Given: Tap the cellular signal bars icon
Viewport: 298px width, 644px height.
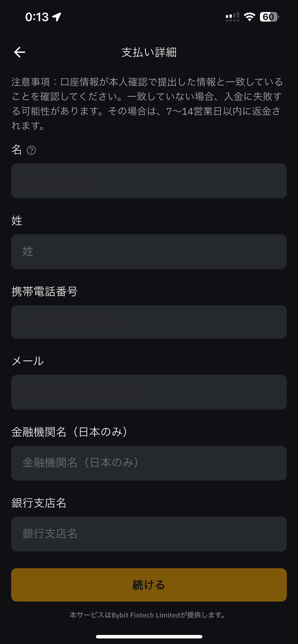Looking at the screenshot, I should [233, 17].
